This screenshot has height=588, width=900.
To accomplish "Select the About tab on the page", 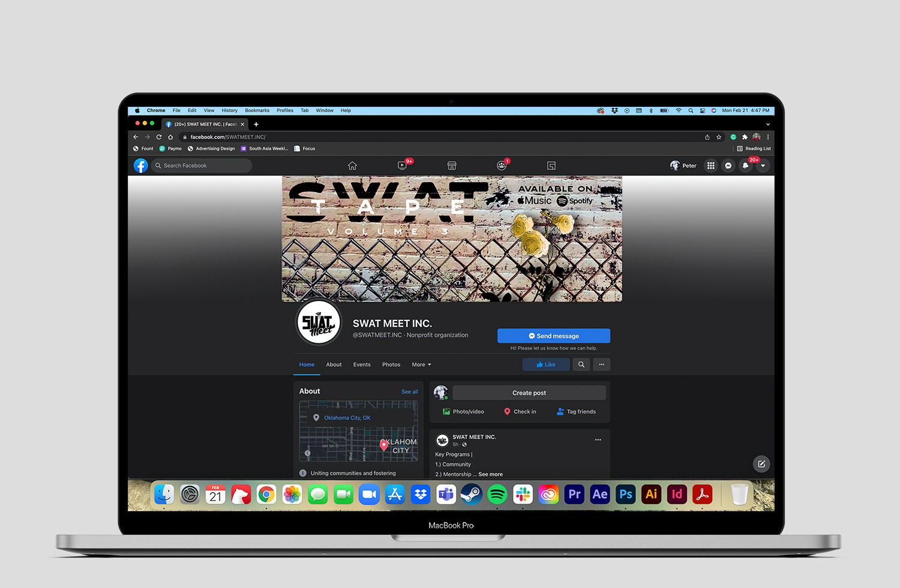I will pos(334,365).
